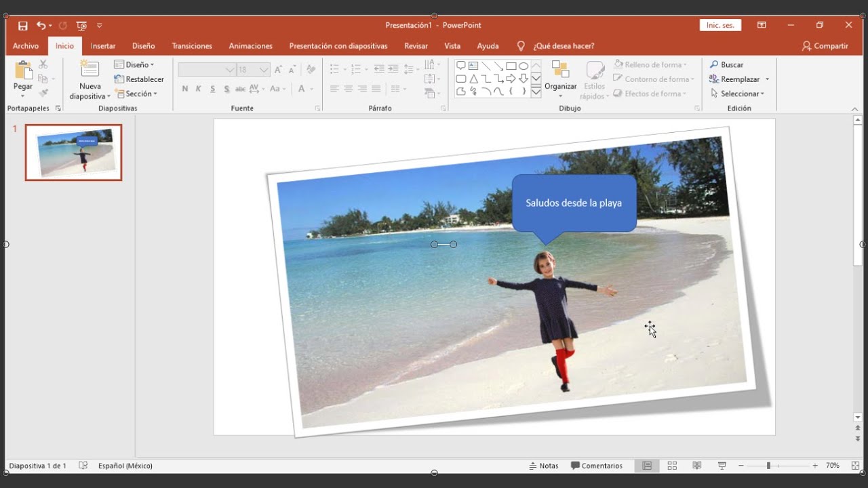Start slideshow from status bar icon
The image size is (868, 488).
click(x=722, y=466)
